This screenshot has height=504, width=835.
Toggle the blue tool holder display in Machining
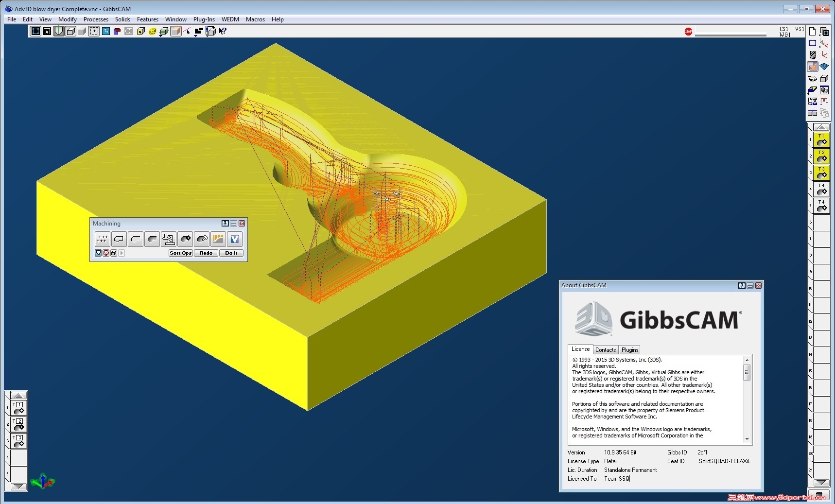click(98, 253)
